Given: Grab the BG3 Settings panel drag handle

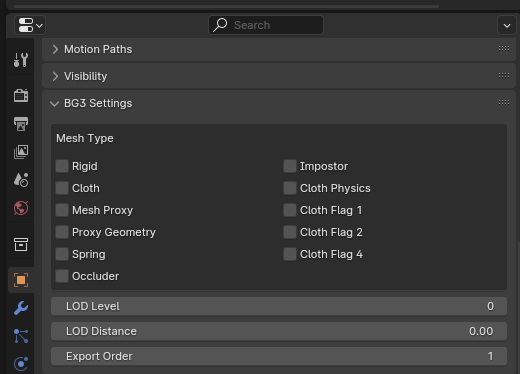Looking at the screenshot, I should click(504, 103).
